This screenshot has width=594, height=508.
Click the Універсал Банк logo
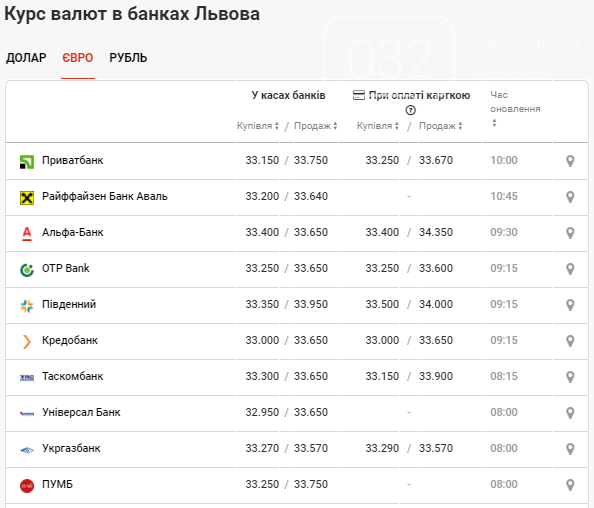(x=27, y=413)
